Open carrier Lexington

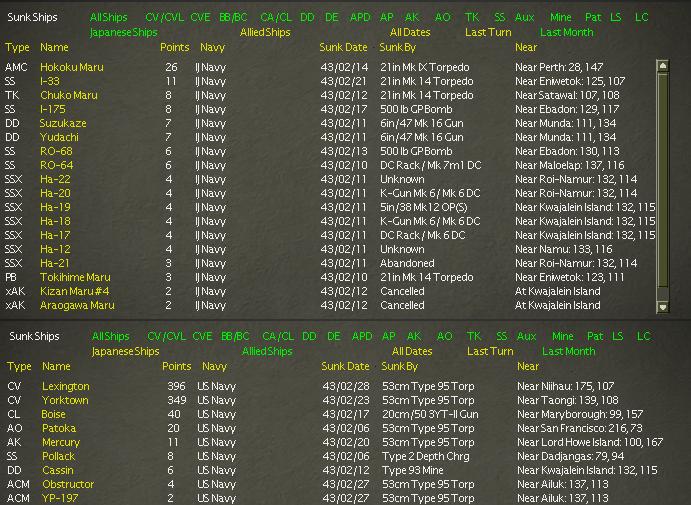[66, 386]
